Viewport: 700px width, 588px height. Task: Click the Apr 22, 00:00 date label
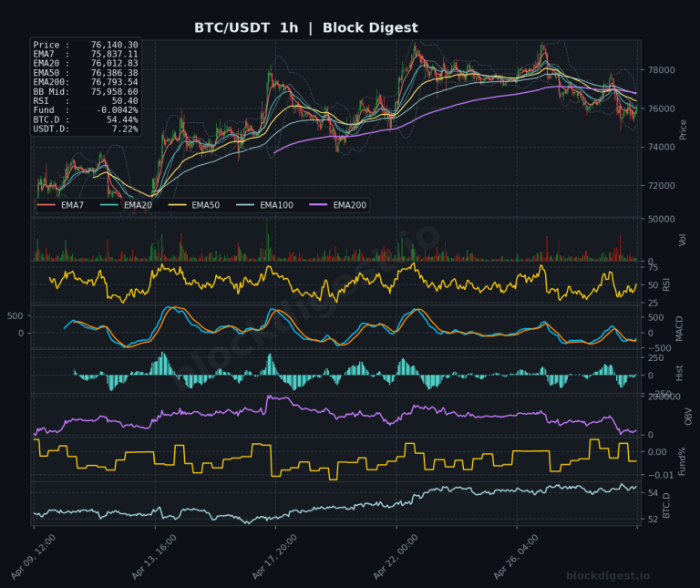pyautogui.click(x=396, y=557)
